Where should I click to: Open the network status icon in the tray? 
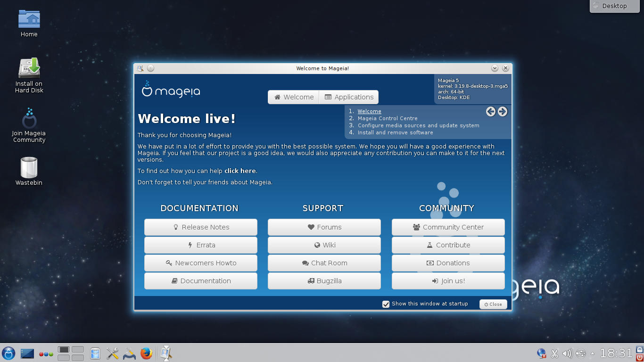pyautogui.click(x=541, y=353)
